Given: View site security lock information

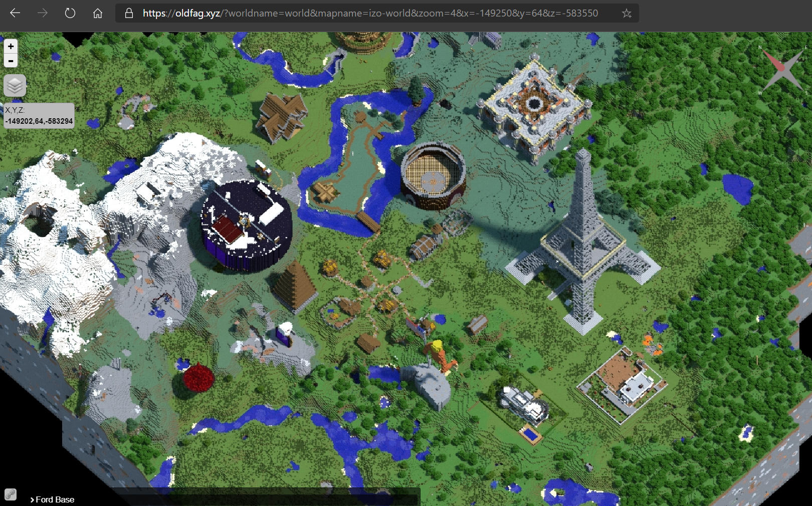Looking at the screenshot, I should [x=129, y=13].
